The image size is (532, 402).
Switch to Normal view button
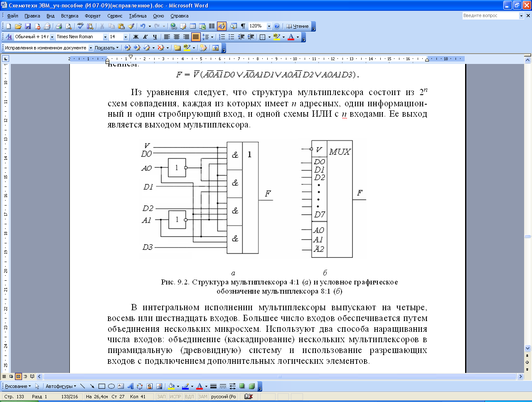pyautogui.click(x=4, y=377)
